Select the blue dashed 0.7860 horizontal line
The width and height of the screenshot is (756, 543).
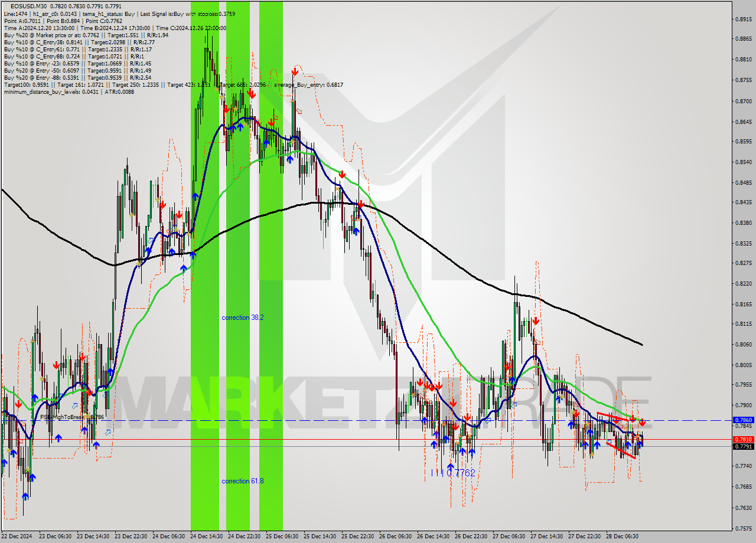point(366,420)
